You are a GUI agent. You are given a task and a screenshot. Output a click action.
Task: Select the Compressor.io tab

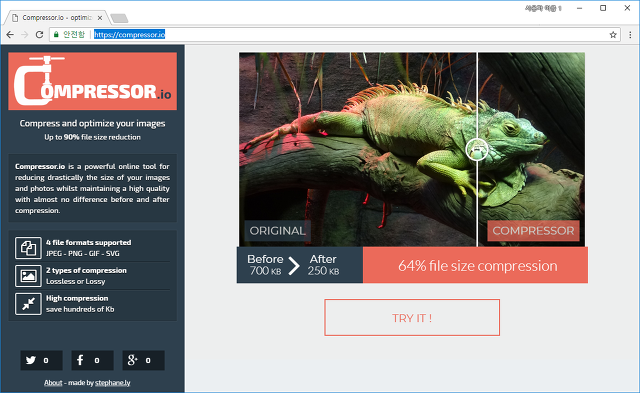point(57,18)
